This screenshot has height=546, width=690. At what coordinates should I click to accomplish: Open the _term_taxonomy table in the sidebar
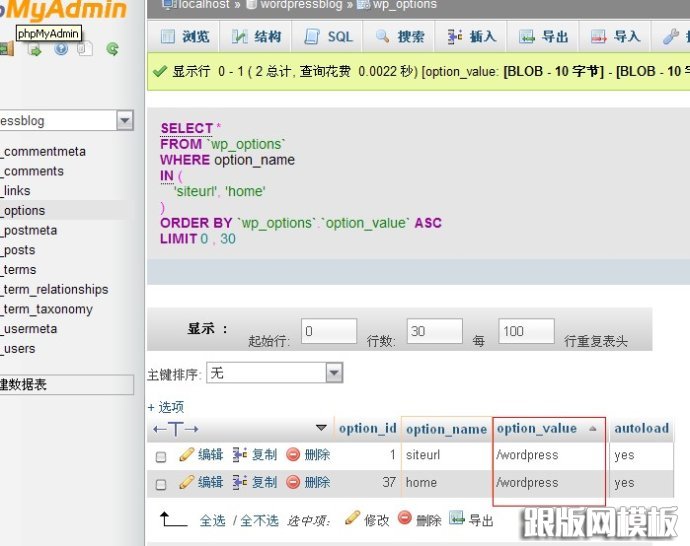(x=47, y=309)
